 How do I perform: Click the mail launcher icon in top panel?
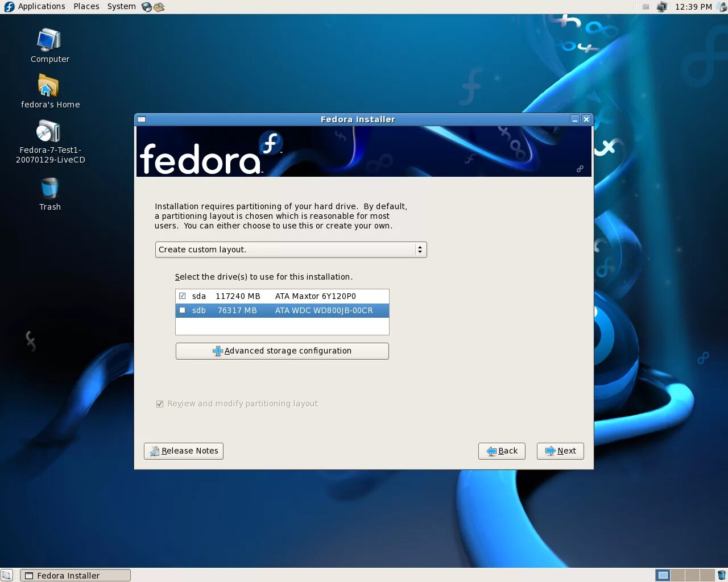(159, 7)
